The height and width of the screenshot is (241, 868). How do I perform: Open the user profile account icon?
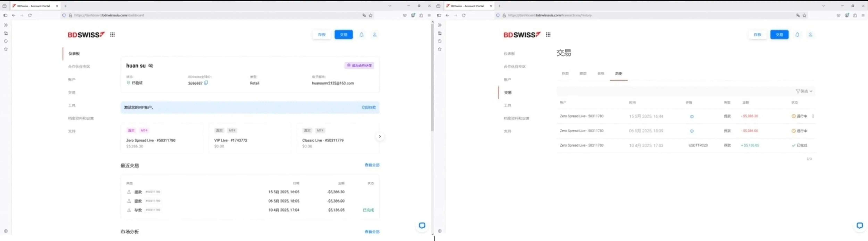[374, 34]
